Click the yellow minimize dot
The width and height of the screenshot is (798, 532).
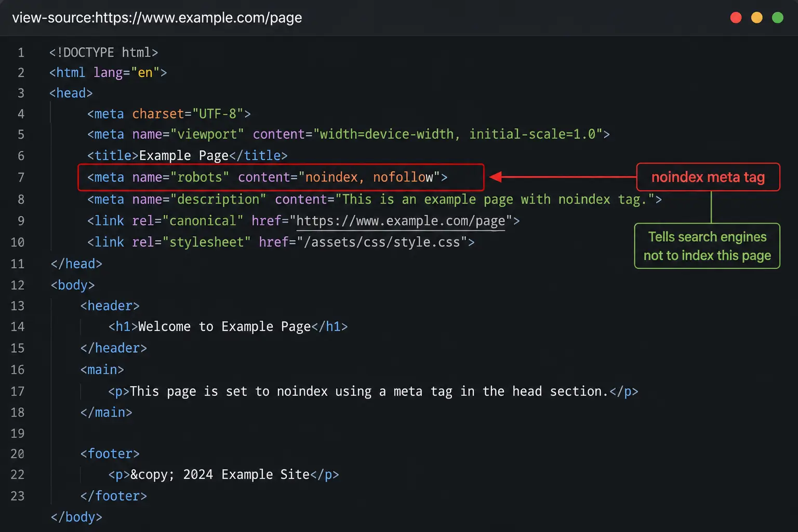coord(757,18)
